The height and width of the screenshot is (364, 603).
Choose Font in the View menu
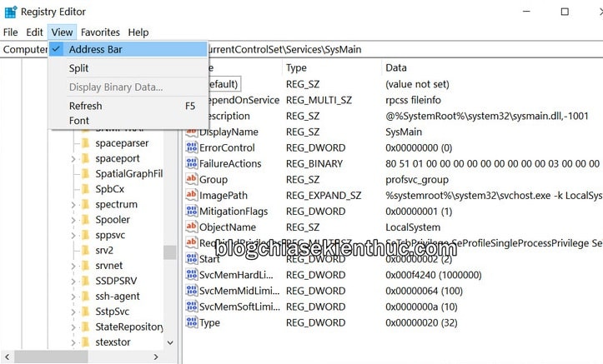(x=128, y=121)
